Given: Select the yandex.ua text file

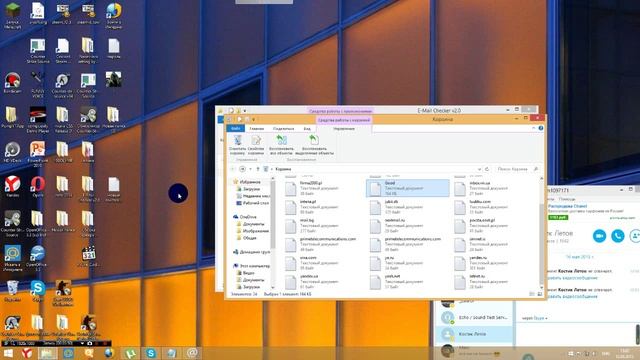Looking at the screenshot, I should pos(313,282).
